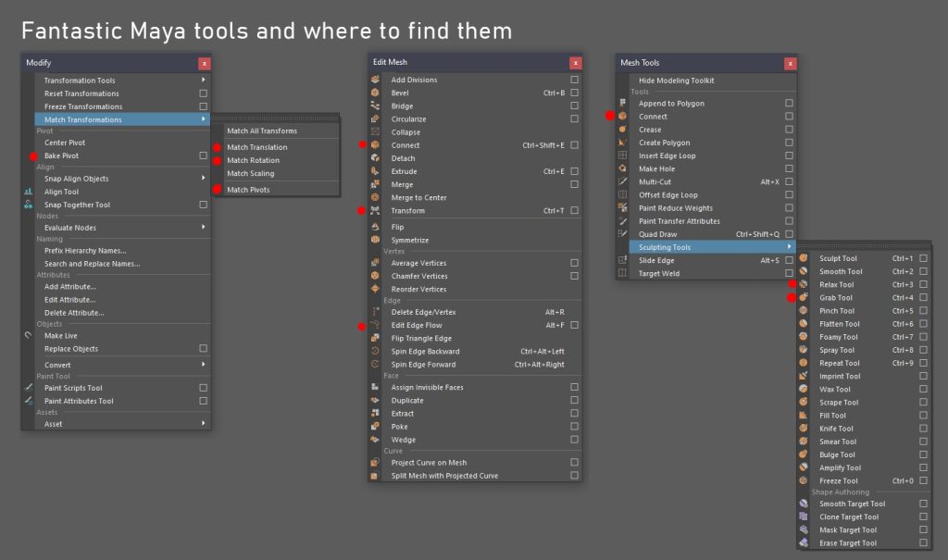
Task: Click the Bridge icon in Edit Mesh
Action: pyautogui.click(x=375, y=106)
